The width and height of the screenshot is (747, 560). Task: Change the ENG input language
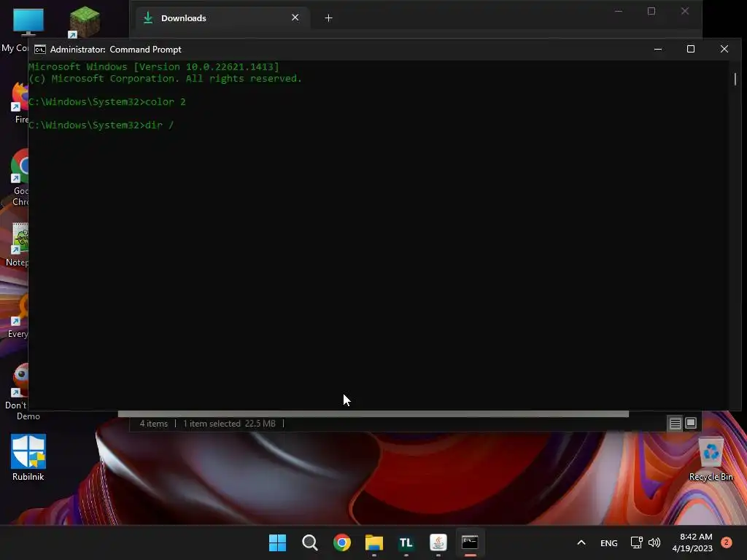(609, 542)
